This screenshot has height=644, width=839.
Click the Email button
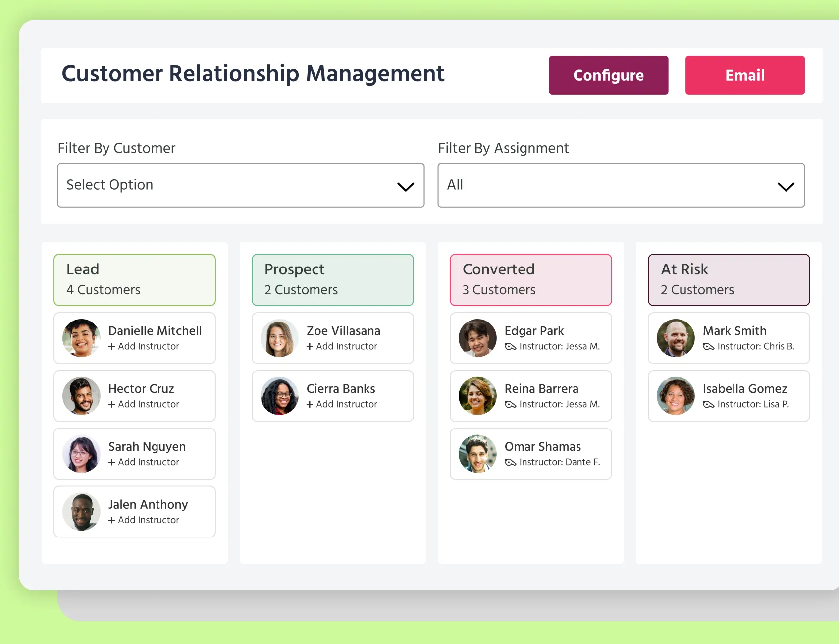tap(745, 75)
